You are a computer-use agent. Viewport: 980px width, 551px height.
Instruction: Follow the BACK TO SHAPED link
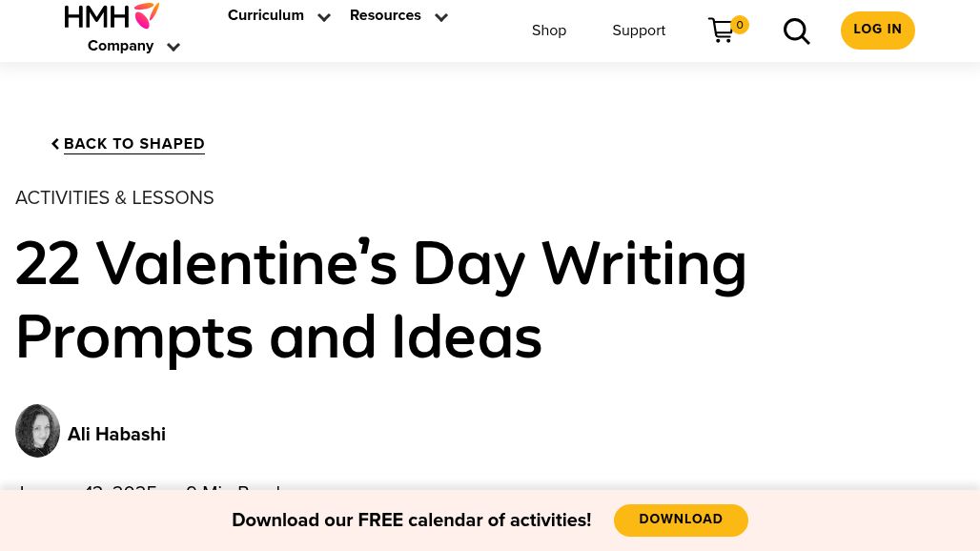click(133, 144)
